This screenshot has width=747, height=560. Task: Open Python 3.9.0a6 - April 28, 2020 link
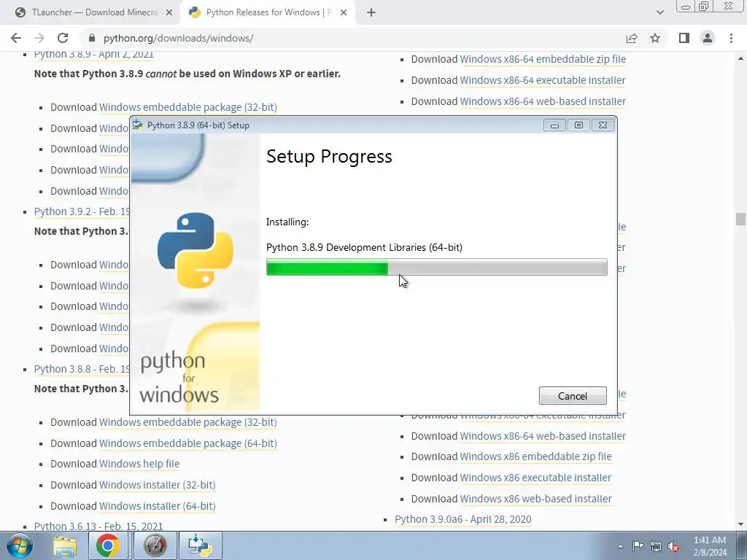(462, 519)
